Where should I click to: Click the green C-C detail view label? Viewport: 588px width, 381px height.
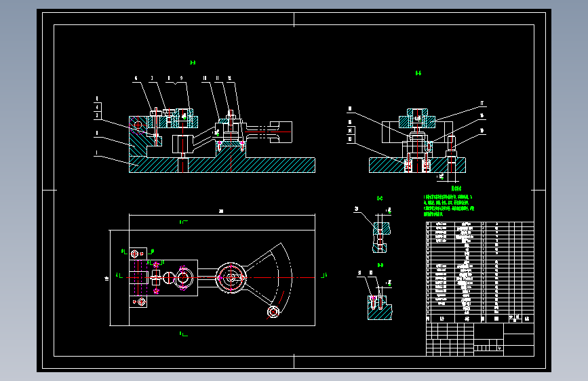[380, 199]
